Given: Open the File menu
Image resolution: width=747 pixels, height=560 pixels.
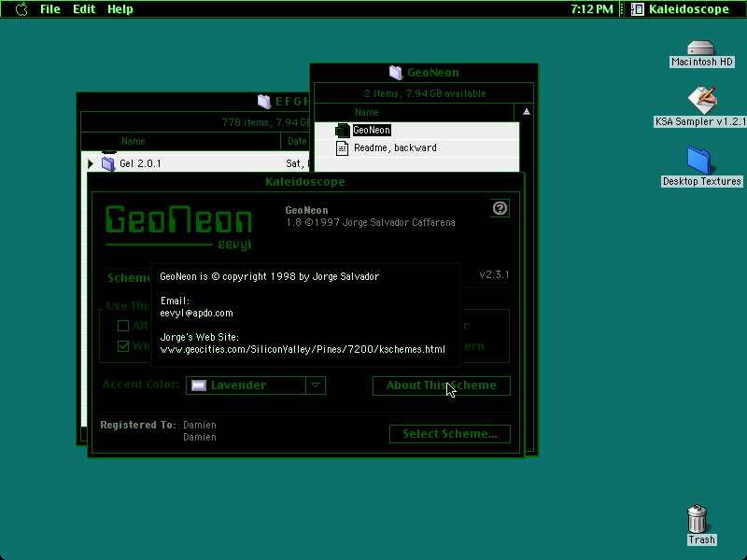Looking at the screenshot, I should [x=50, y=9].
